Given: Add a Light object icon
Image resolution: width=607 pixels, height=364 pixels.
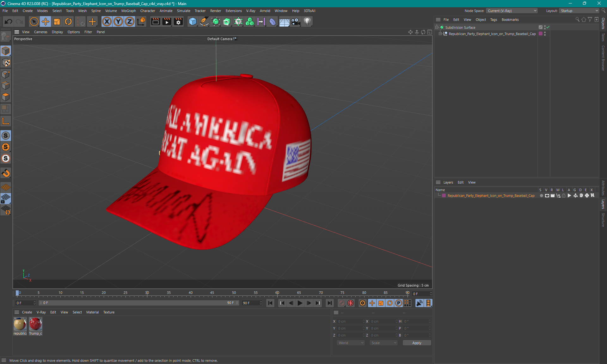Looking at the screenshot, I should (x=307, y=21).
